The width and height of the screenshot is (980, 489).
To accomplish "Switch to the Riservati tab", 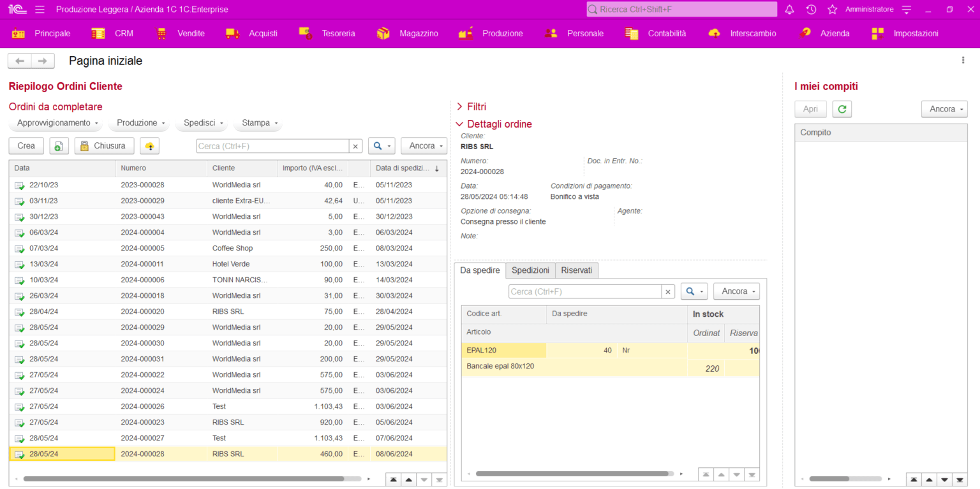I will 577,270.
